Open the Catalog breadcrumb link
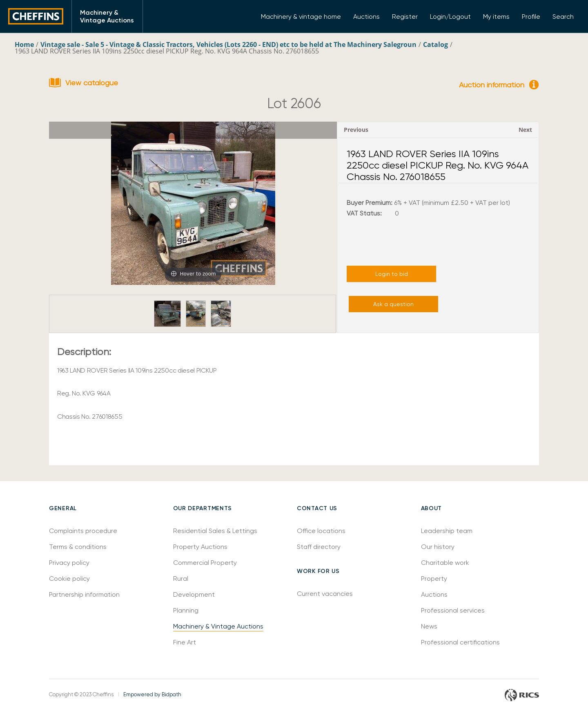The width and height of the screenshot is (588, 713). pyautogui.click(x=435, y=44)
